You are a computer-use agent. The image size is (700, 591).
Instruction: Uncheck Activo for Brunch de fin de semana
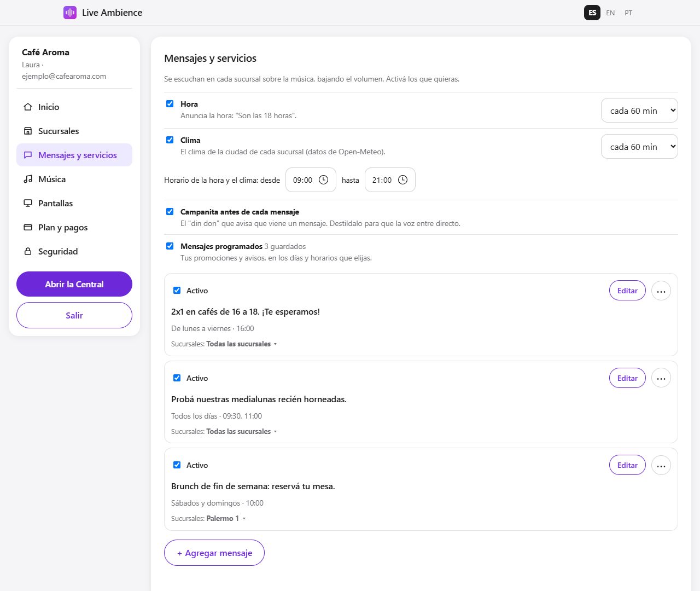177,465
